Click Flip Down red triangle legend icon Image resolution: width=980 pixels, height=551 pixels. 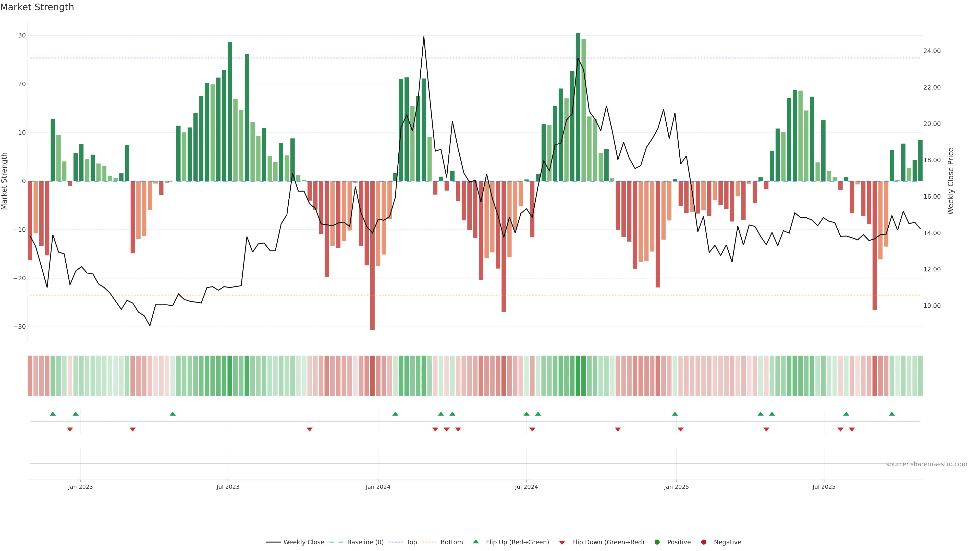pos(562,543)
